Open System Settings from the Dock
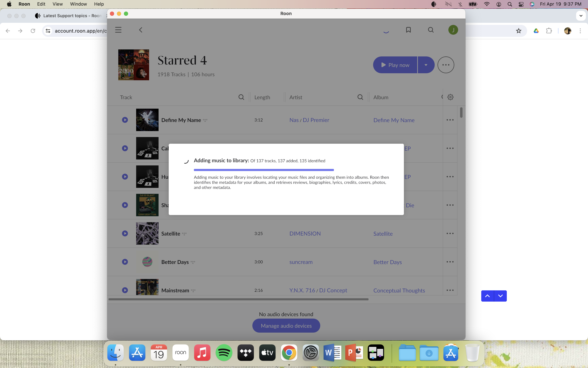 (x=310, y=352)
